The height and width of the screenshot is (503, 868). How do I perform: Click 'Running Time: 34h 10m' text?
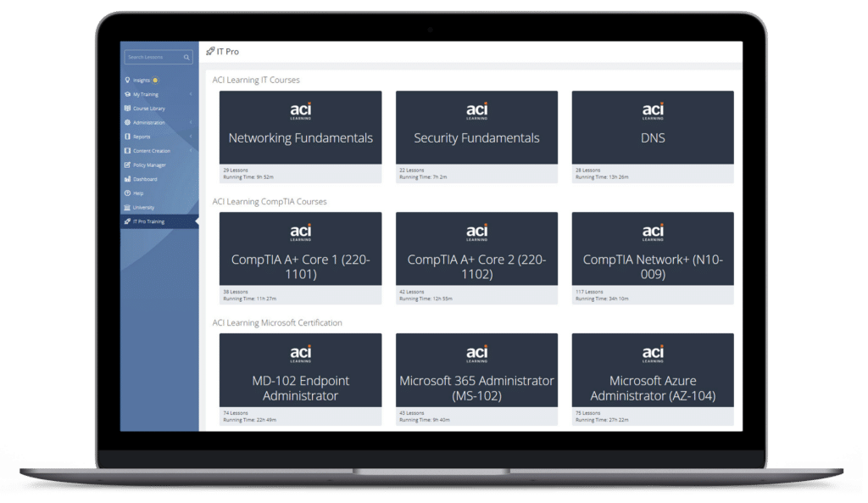tap(602, 299)
